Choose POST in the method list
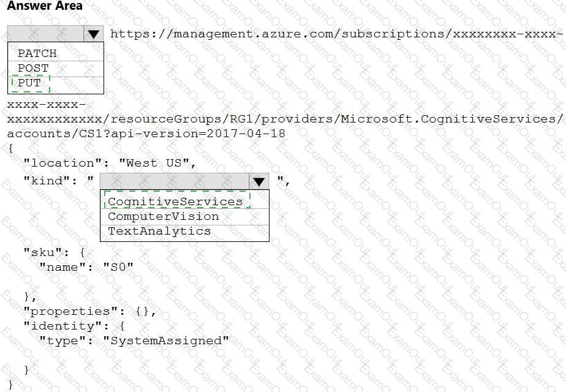 (x=33, y=68)
